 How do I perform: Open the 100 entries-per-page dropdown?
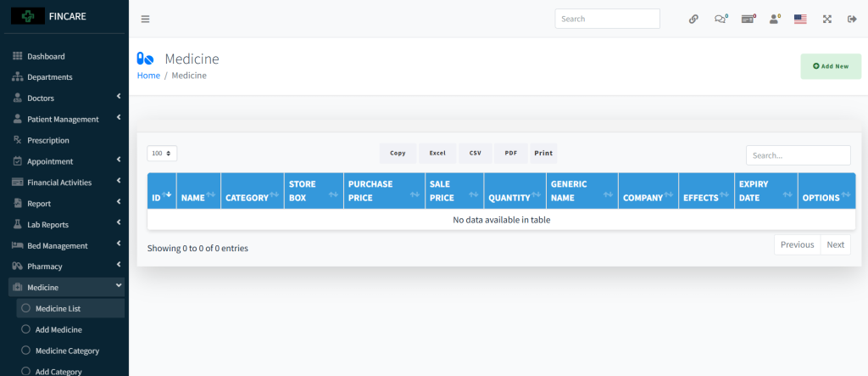[x=162, y=154]
